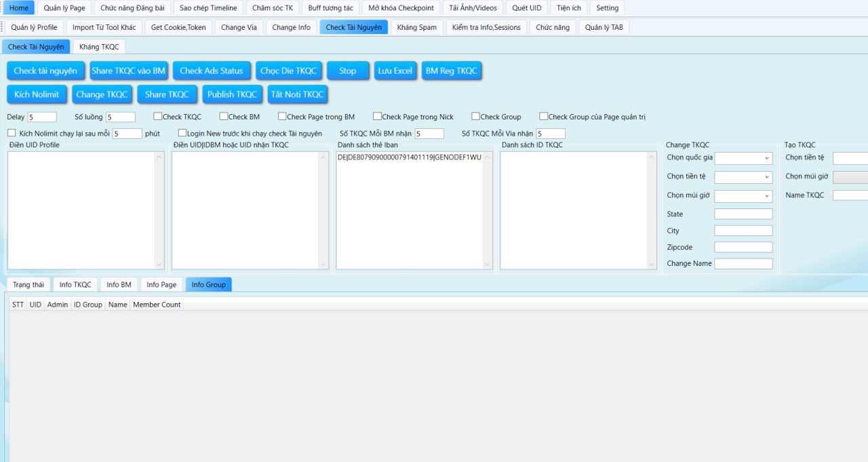
Task: Open the Chọn quốc gia dropdown
Action: tap(743, 158)
